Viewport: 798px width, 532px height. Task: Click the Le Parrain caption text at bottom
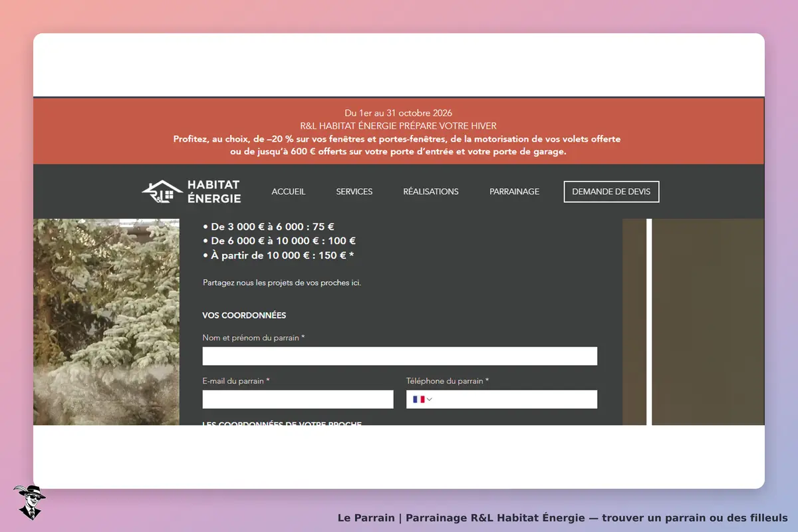tap(563, 517)
